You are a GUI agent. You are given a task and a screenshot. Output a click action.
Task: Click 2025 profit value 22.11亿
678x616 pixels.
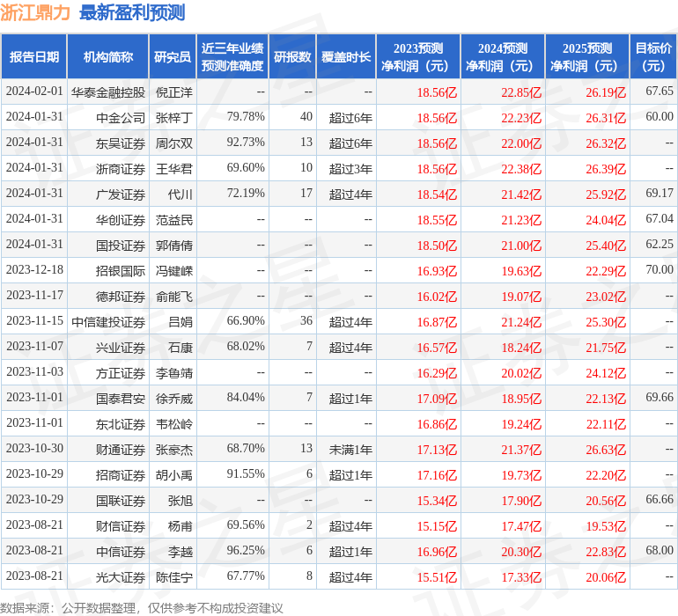coord(606,424)
